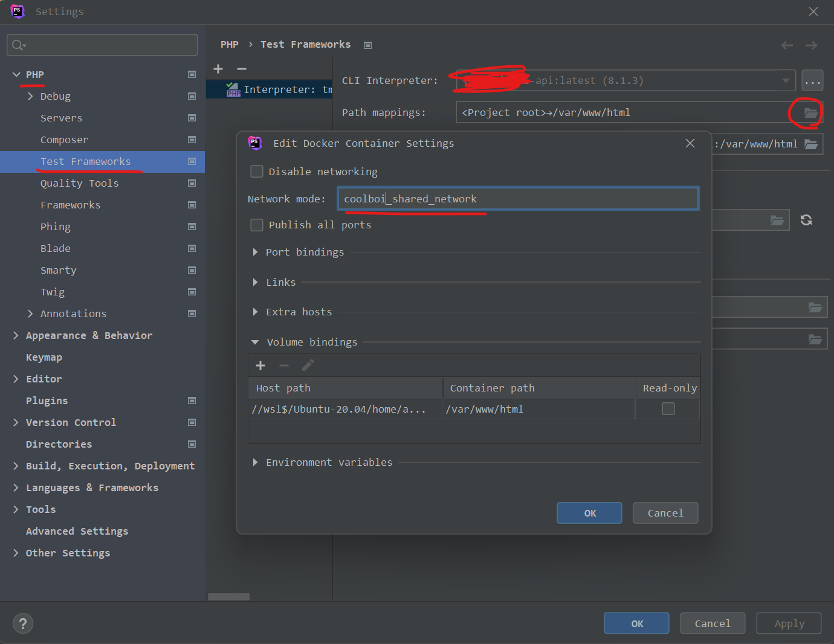
Task: Expand the Environment variables section
Action: point(255,462)
